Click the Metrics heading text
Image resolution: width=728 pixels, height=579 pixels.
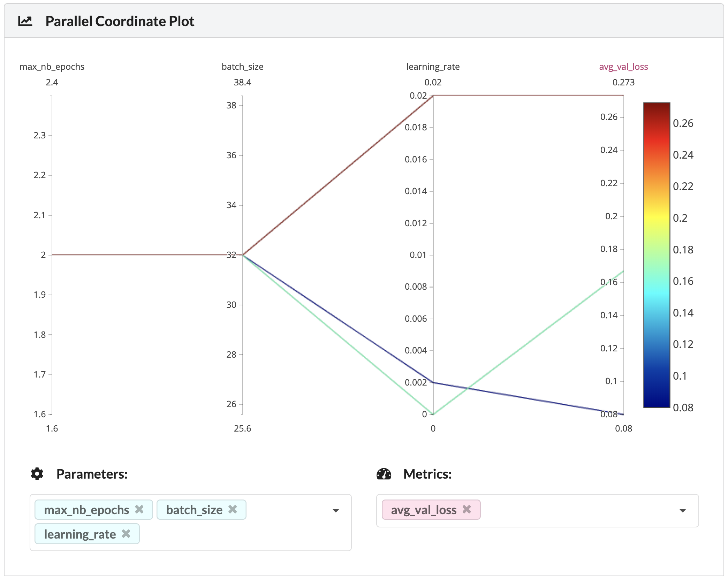(427, 473)
